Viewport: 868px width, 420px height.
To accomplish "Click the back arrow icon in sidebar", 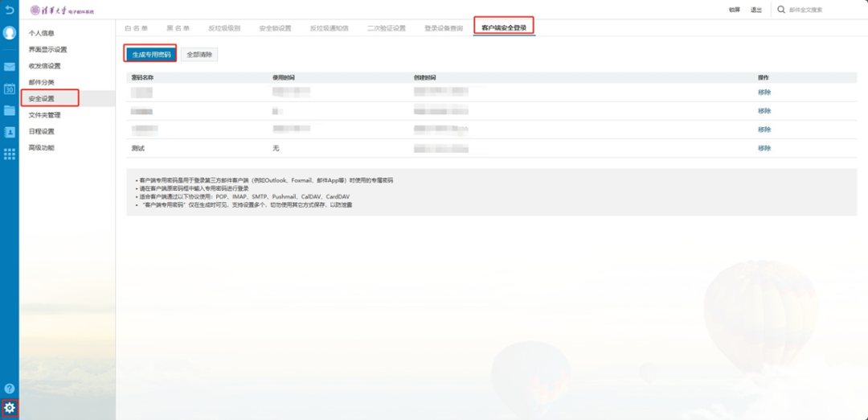I will coord(10,10).
